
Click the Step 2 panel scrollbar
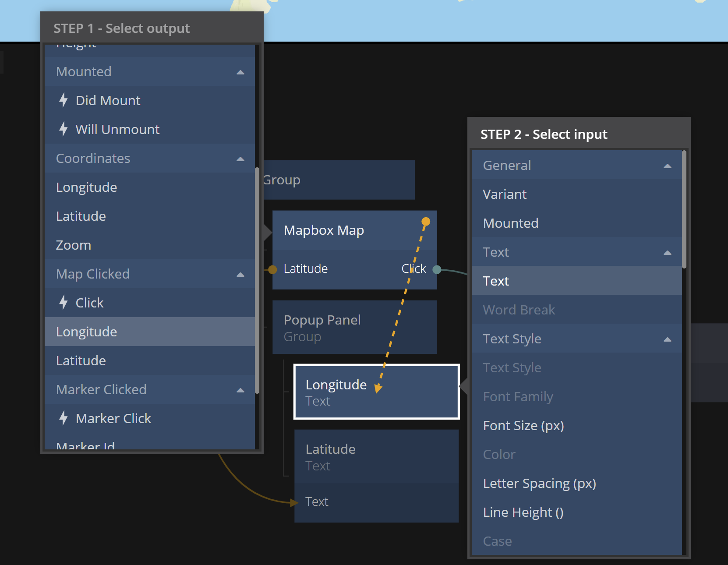pos(684,209)
